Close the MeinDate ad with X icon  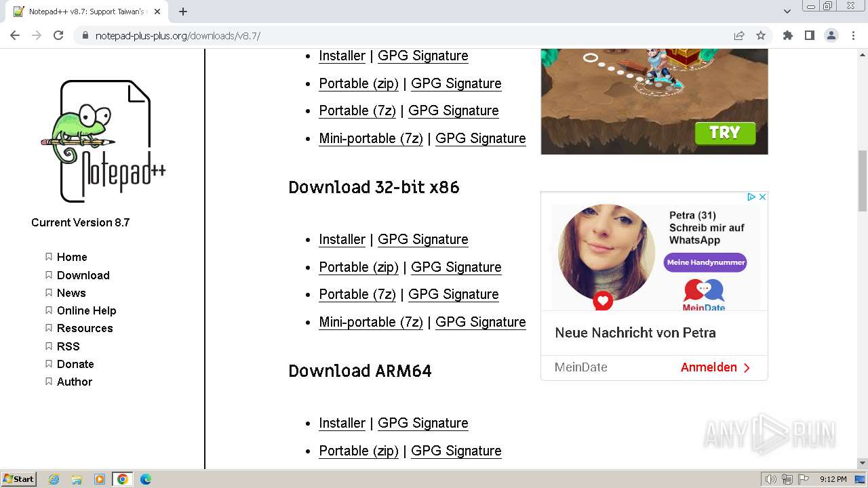[762, 197]
